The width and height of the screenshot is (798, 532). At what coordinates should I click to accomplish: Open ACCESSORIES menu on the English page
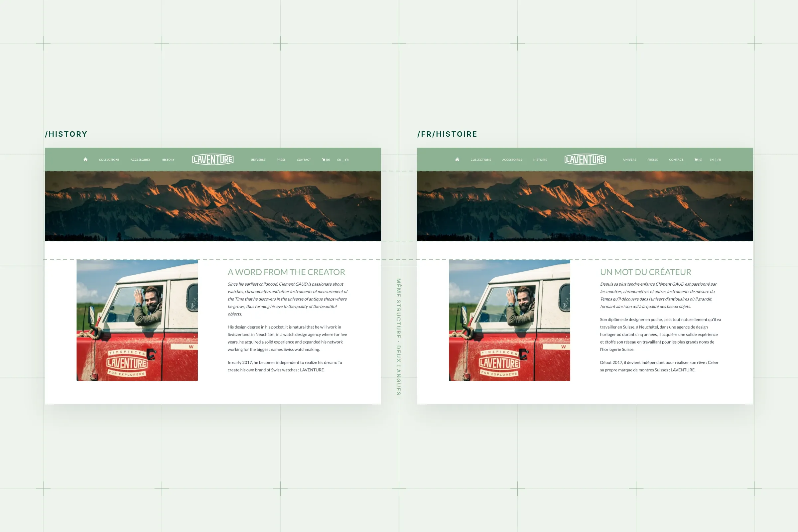point(140,160)
